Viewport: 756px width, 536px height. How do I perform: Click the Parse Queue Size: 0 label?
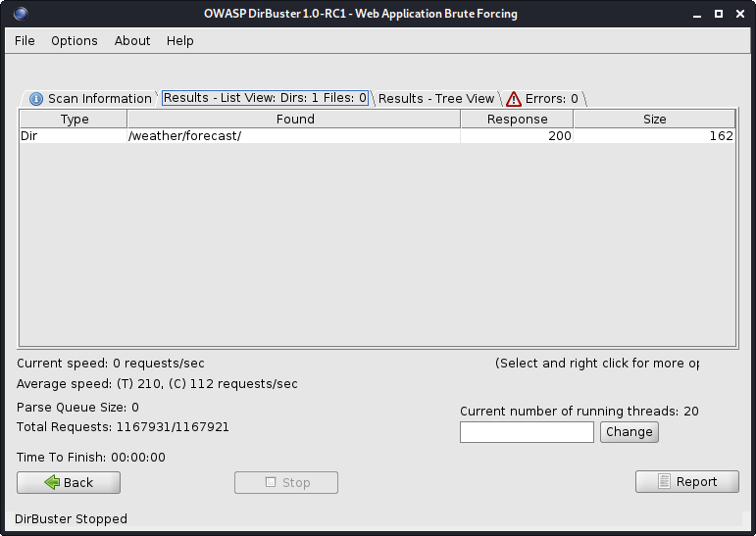pyautogui.click(x=77, y=408)
